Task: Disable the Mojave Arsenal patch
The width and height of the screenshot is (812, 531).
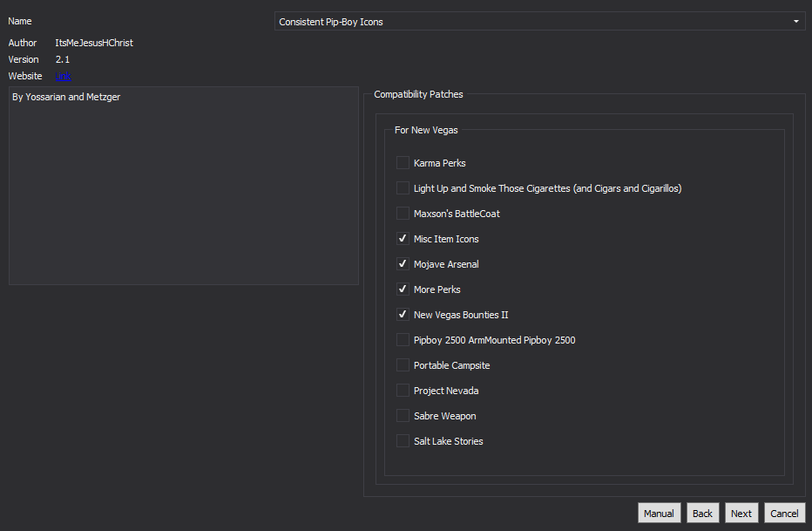Action: pyautogui.click(x=403, y=264)
